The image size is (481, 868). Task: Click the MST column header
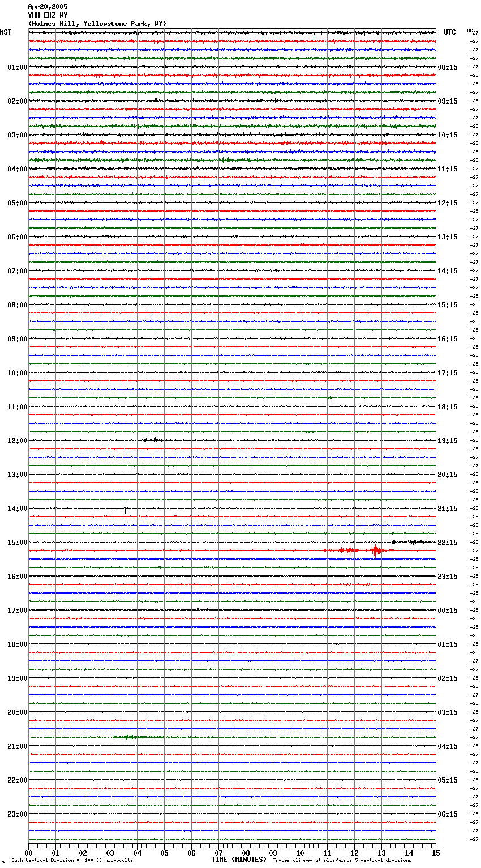point(6,32)
